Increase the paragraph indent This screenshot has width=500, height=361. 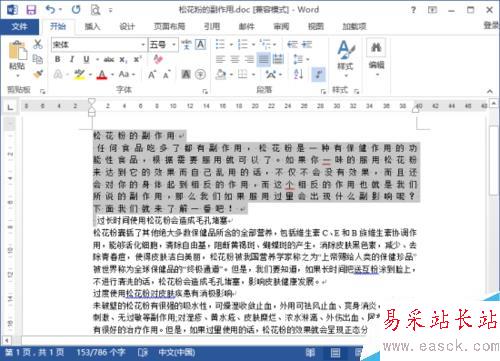click(307, 44)
